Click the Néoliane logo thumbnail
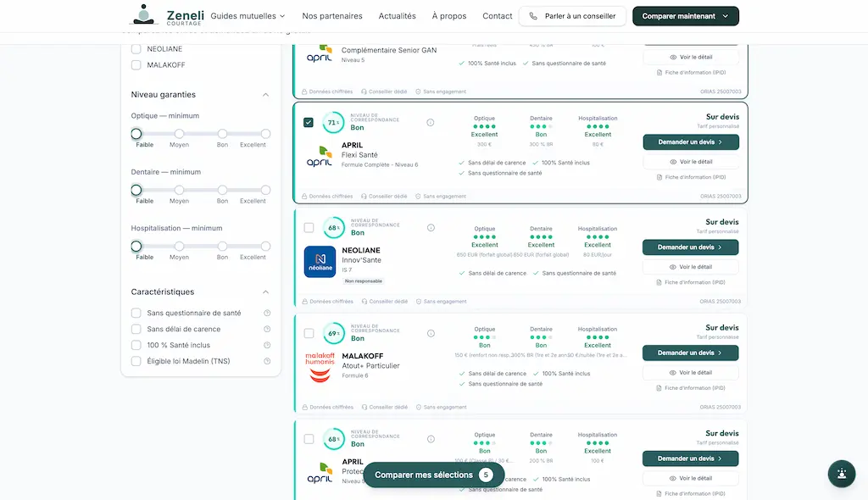 tap(320, 261)
